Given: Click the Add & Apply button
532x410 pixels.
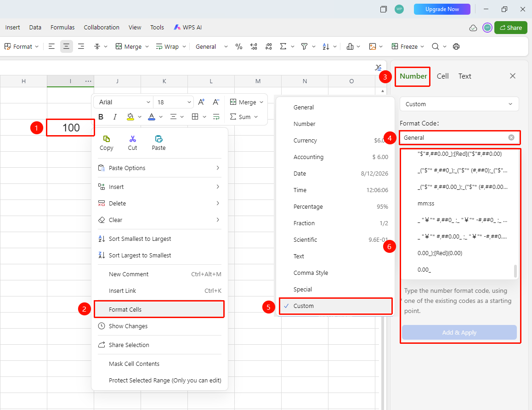Looking at the screenshot, I should pyautogui.click(x=459, y=333).
